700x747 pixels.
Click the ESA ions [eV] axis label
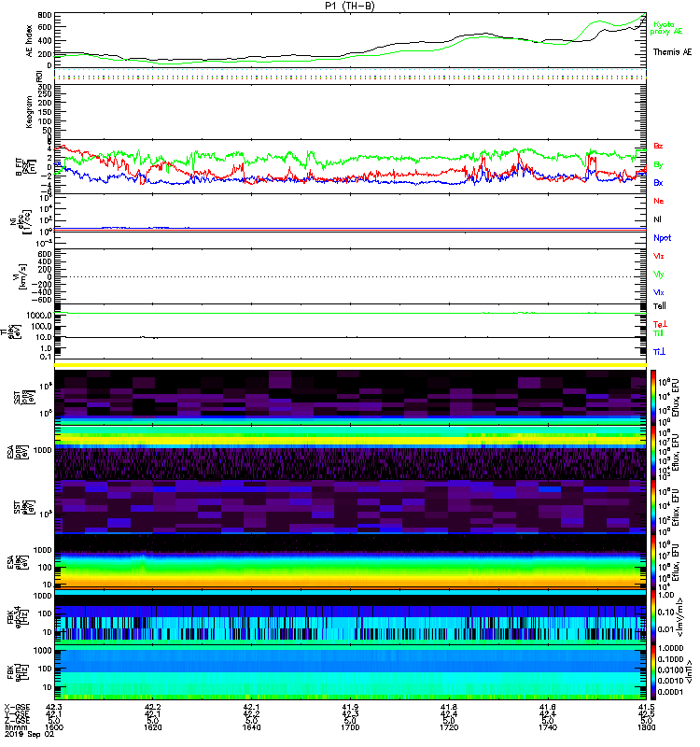pyautogui.click(x=17, y=453)
